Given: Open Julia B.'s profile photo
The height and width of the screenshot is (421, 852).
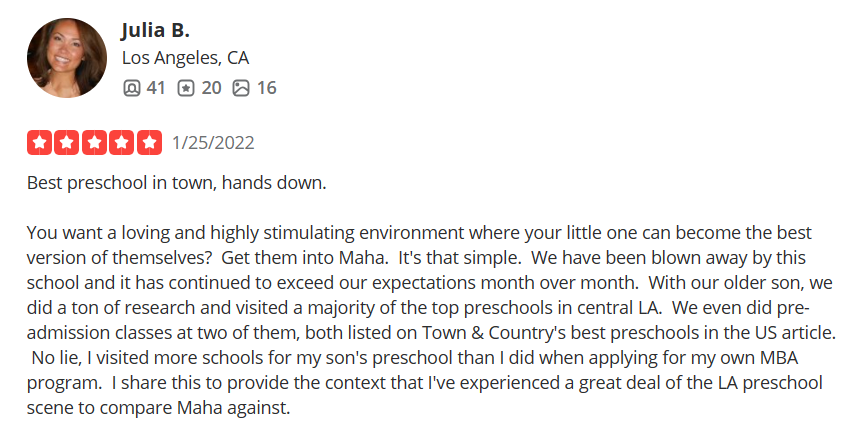Looking at the screenshot, I should pos(67,58).
